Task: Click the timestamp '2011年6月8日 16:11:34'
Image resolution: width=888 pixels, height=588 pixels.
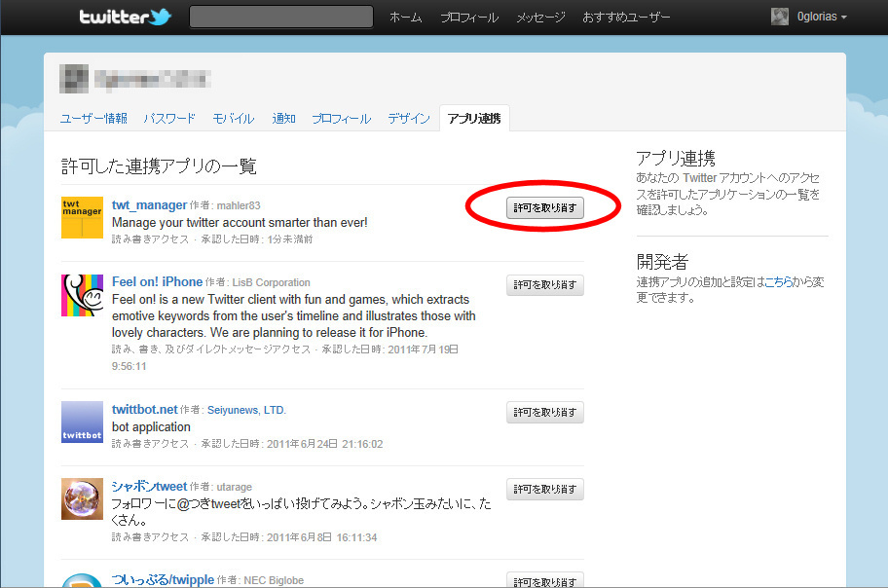Action: tap(321, 537)
